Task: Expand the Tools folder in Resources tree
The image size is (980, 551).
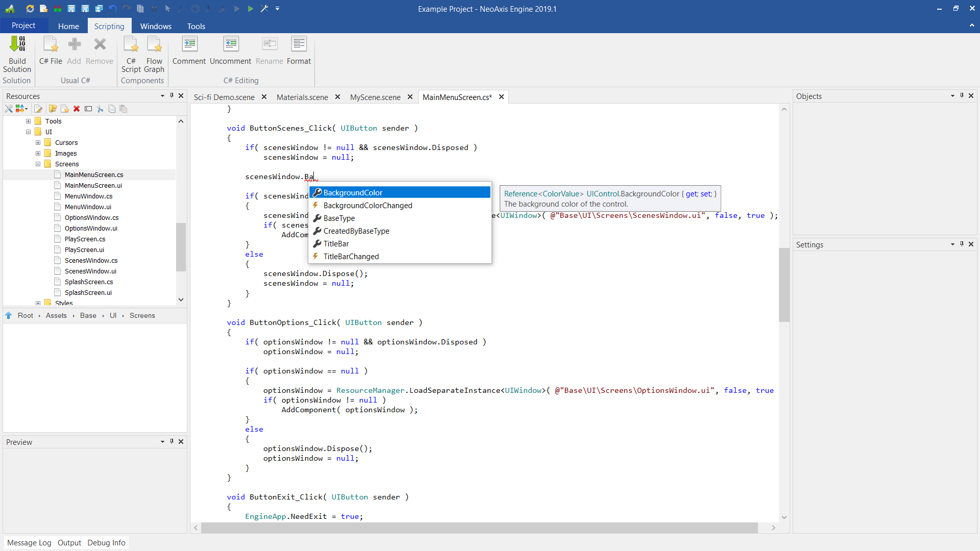Action: click(29, 121)
